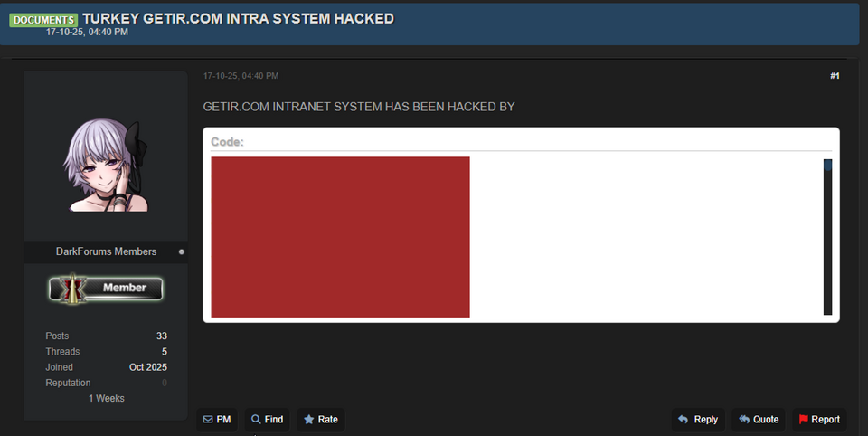Click the Member rank badge
Screen dimensions: 868x436
point(106,288)
